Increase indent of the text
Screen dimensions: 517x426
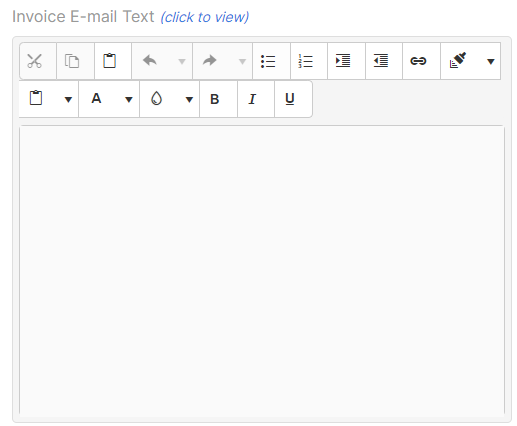343,61
